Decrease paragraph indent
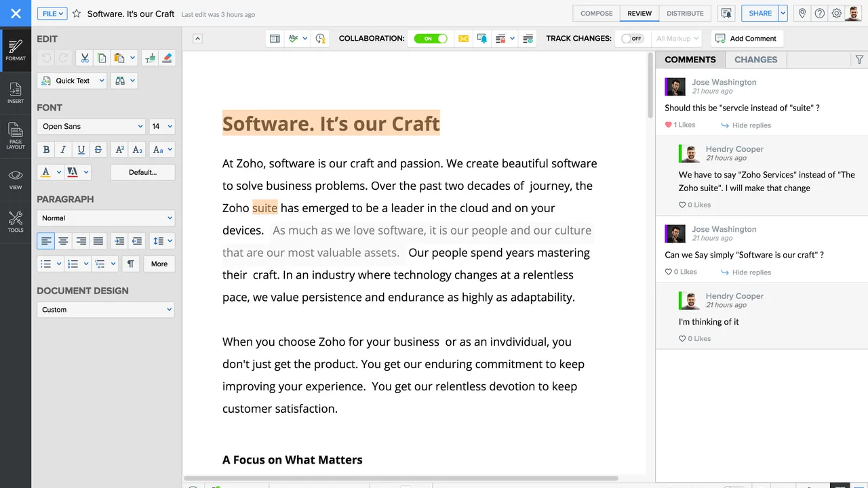This screenshot has height=488, width=868. (137, 241)
